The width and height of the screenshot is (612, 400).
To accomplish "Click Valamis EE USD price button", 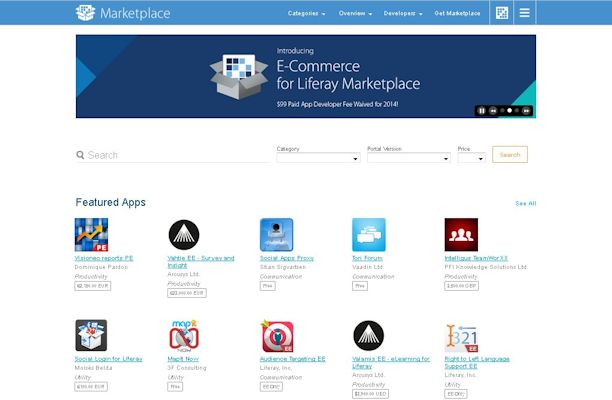I will click(x=370, y=394).
